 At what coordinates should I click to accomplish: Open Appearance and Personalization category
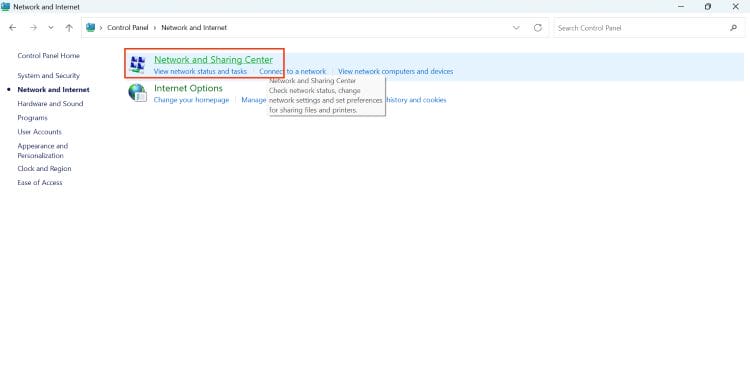click(43, 151)
